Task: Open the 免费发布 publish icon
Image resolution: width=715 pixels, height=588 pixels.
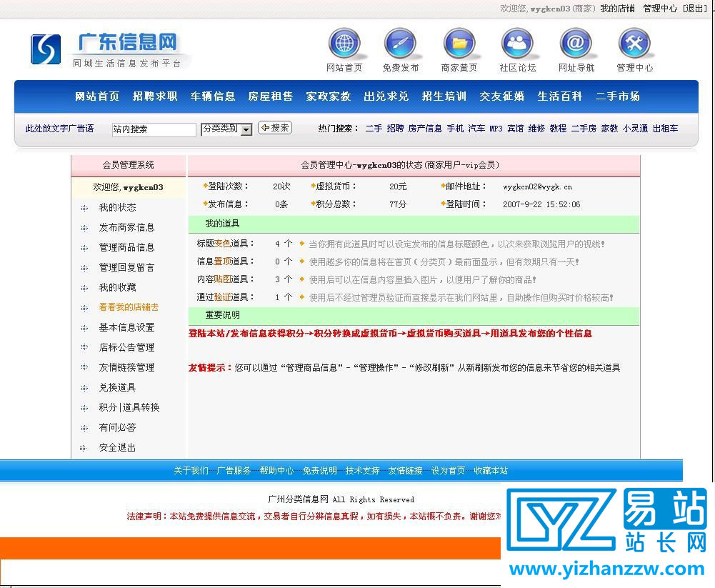Action: (x=401, y=44)
